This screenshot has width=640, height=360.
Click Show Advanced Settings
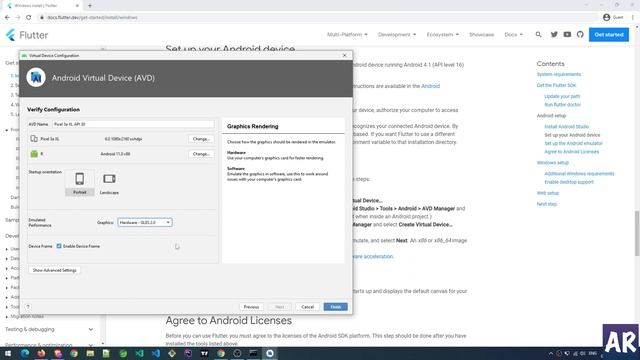[x=54, y=270]
